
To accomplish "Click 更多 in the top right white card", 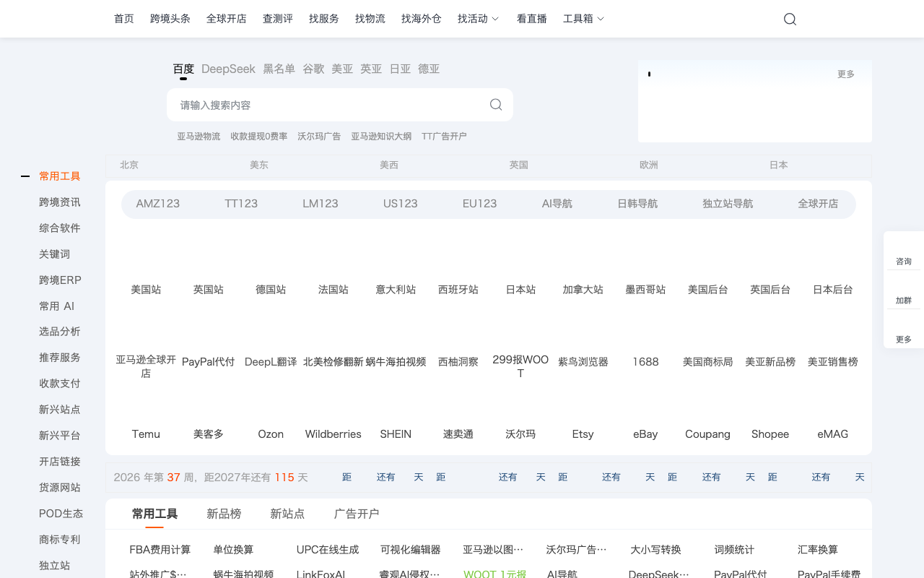I will [846, 74].
